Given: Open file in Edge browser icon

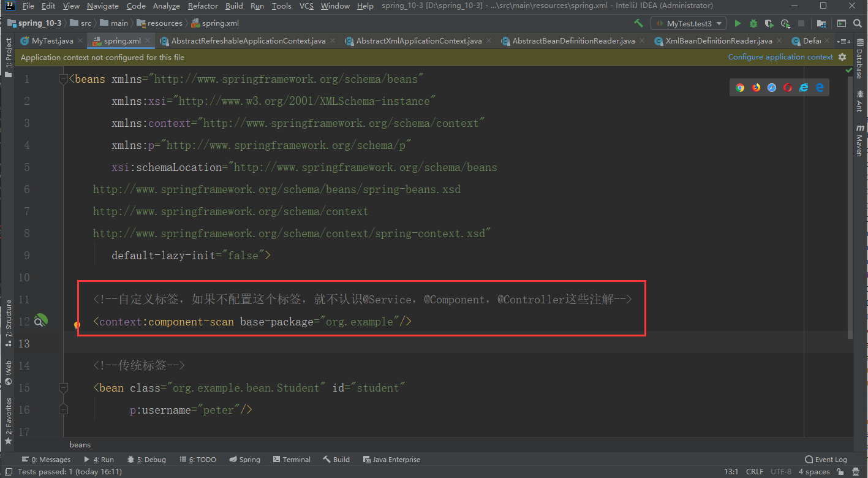Looking at the screenshot, I should click(819, 88).
